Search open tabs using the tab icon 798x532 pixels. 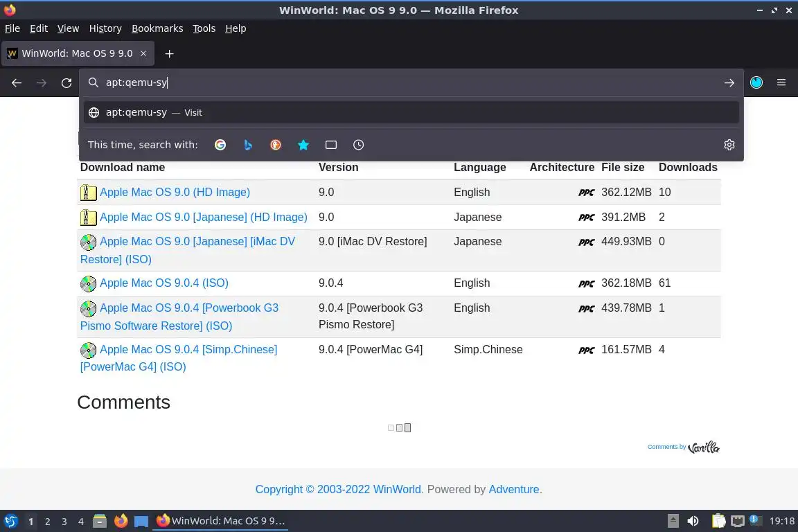click(331, 145)
